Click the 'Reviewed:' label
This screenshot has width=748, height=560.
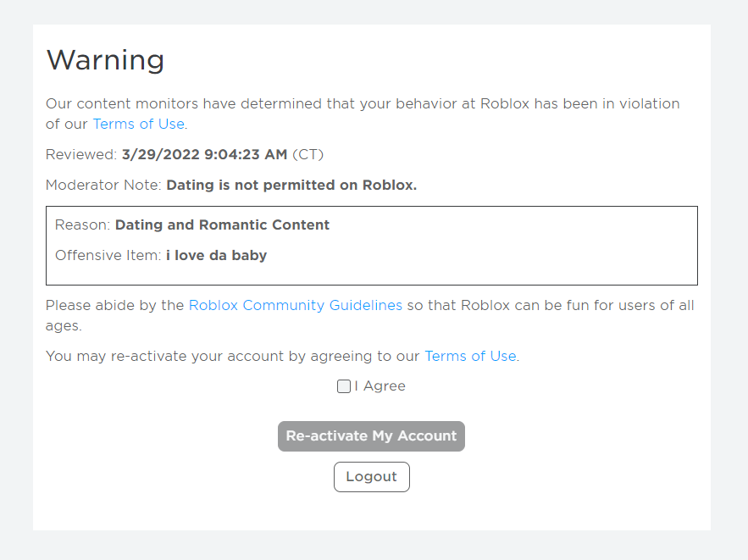click(81, 154)
